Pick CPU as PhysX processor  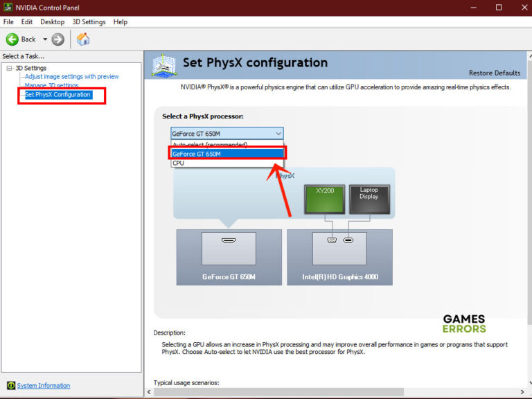coord(179,163)
